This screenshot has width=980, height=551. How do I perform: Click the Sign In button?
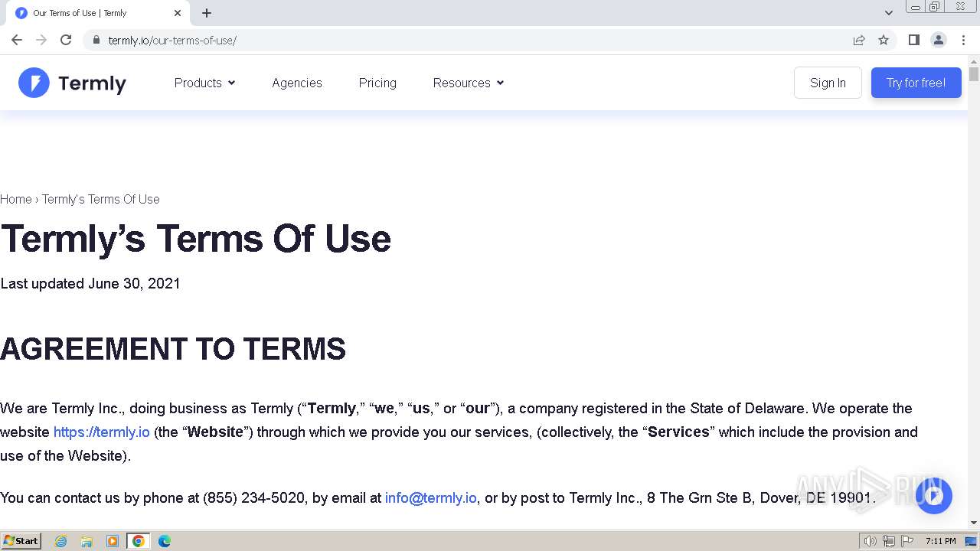point(828,83)
